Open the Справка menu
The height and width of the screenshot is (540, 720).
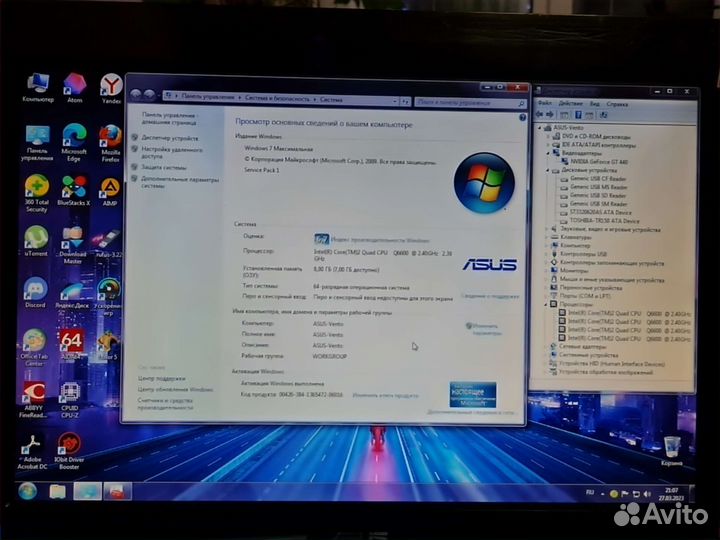[617, 104]
